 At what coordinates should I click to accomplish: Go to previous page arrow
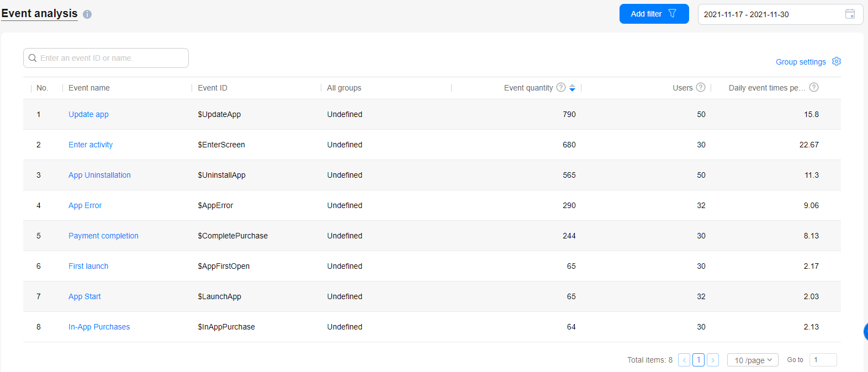(684, 360)
